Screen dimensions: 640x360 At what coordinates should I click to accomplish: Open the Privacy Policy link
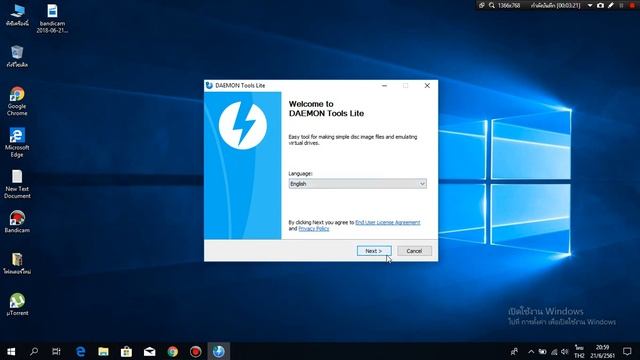313,229
